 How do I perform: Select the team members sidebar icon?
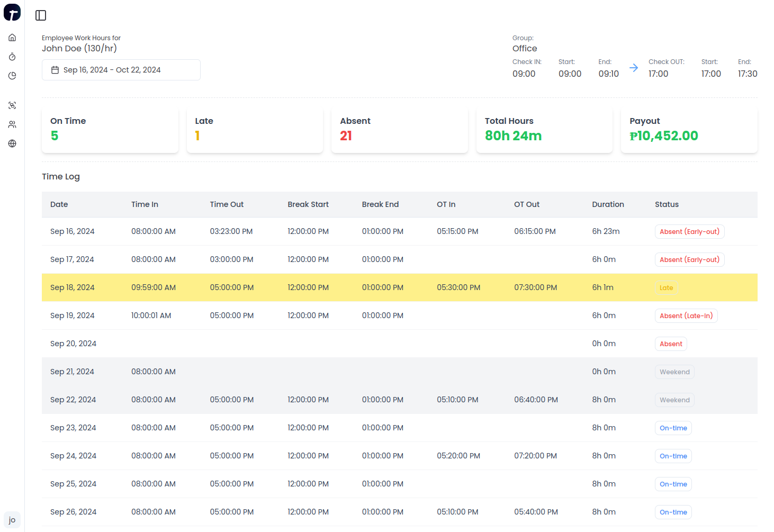[12, 124]
